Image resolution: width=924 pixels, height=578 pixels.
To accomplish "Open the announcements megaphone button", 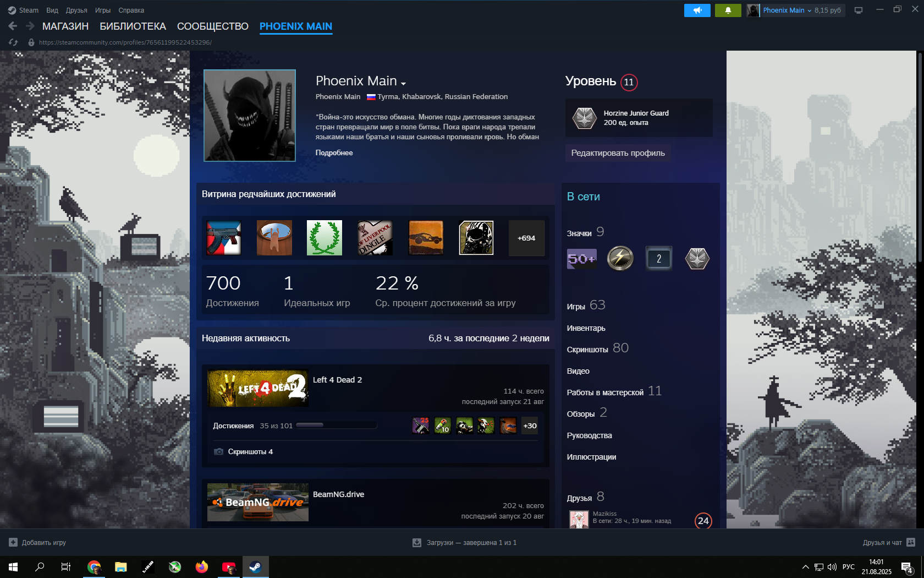I will [697, 10].
